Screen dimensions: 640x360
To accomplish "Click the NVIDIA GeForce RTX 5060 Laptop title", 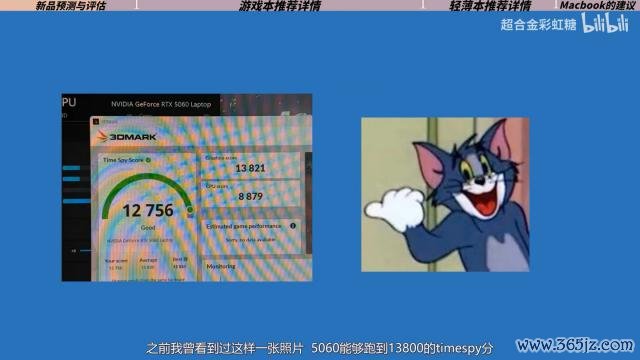I will pos(161,104).
